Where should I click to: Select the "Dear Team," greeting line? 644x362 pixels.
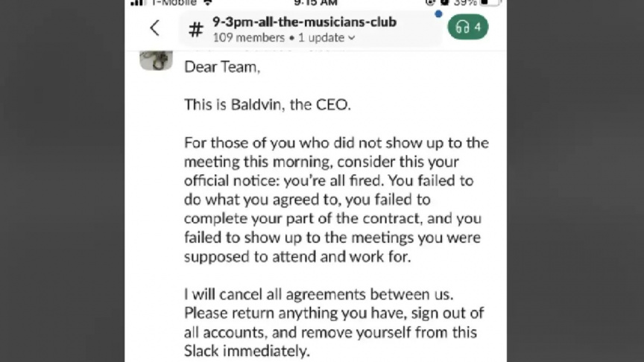[222, 67]
